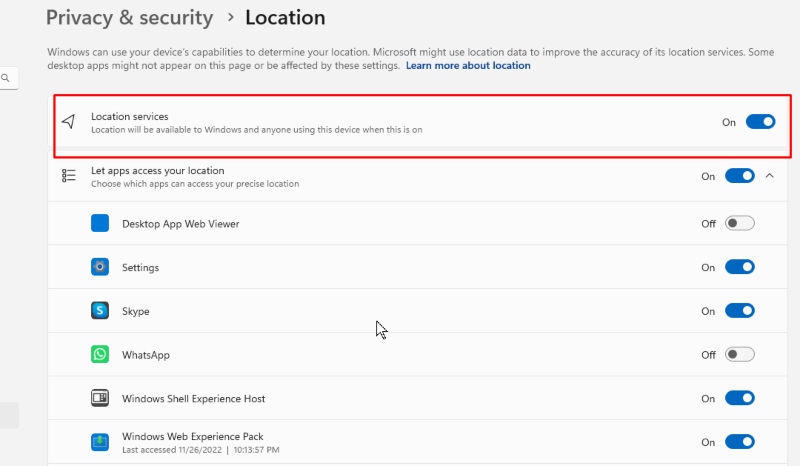
Task: Collapse the Let apps access location list
Action: pos(769,176)
